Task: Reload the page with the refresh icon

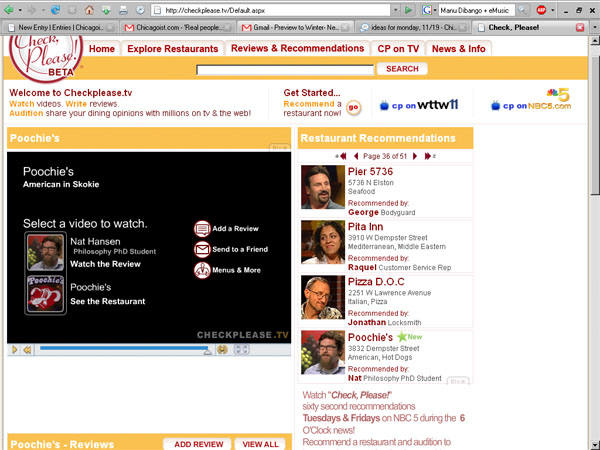Action: coord(55,10)
